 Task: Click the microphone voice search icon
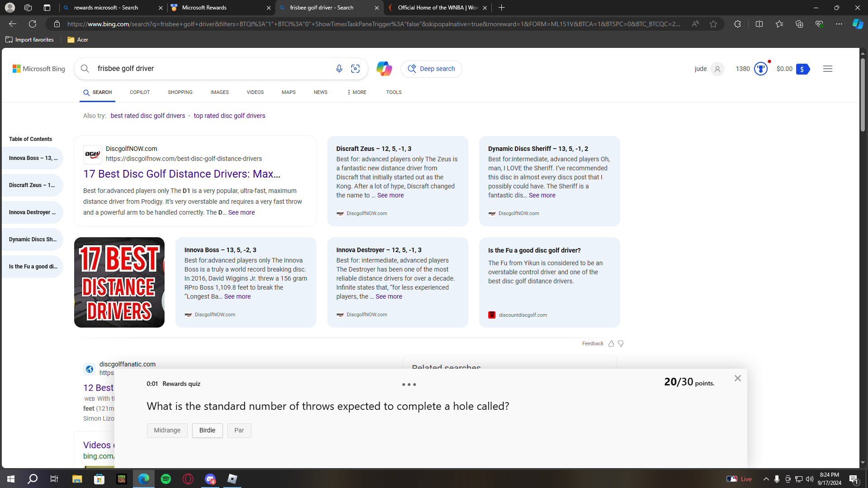point(339,69)
